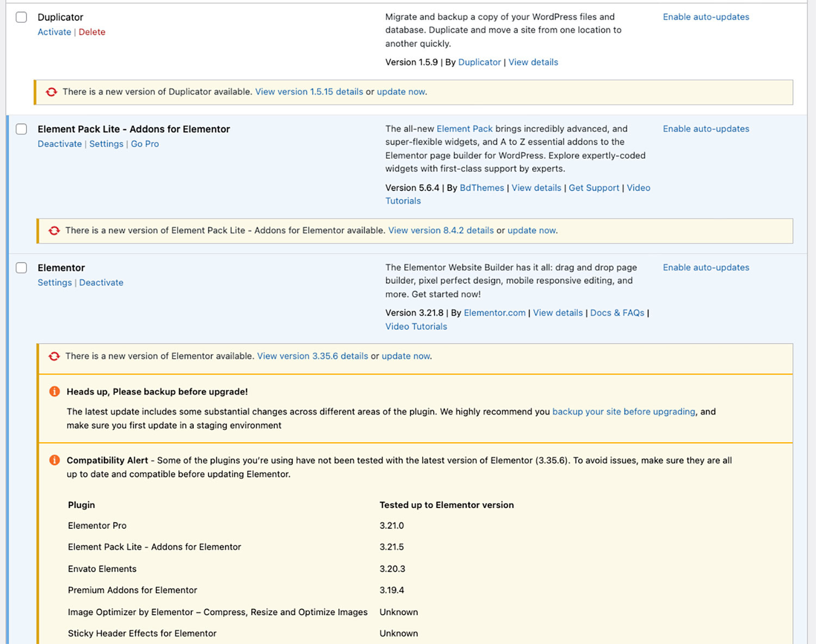The image size is (816, 644).
Task: Open Elementor Video Tutorials link
Action: (416, 326)
